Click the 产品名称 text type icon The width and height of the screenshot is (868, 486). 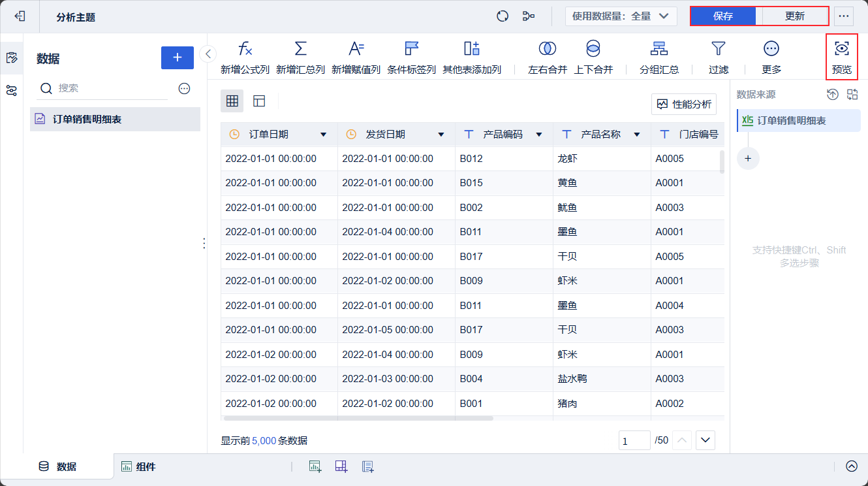pos(566,135)
